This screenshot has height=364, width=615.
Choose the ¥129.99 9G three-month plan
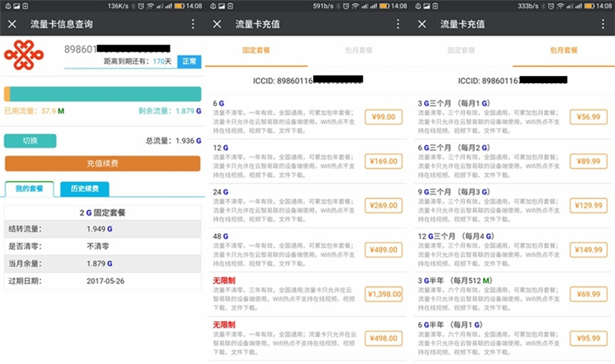(x=589, y=205)
